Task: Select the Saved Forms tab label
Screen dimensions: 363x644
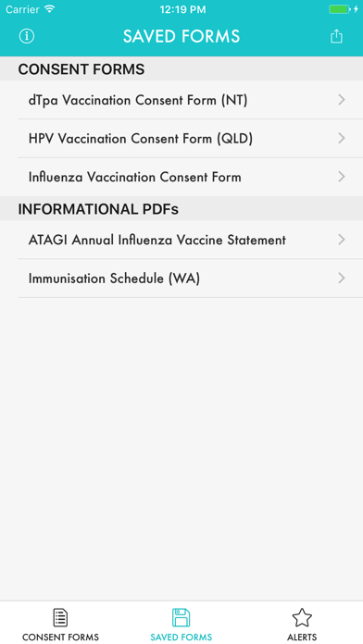Action: coord(181,637)
